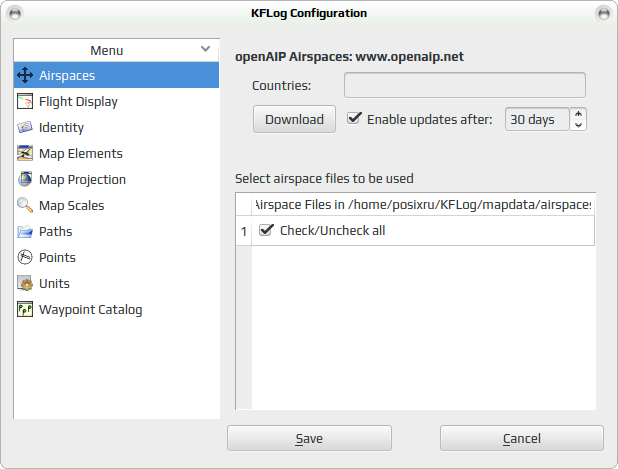Image resolution: width=618 pixels, height=469 pixels.
Task: Click the Map Elements glider icon
Action: (x=25, y=153)
